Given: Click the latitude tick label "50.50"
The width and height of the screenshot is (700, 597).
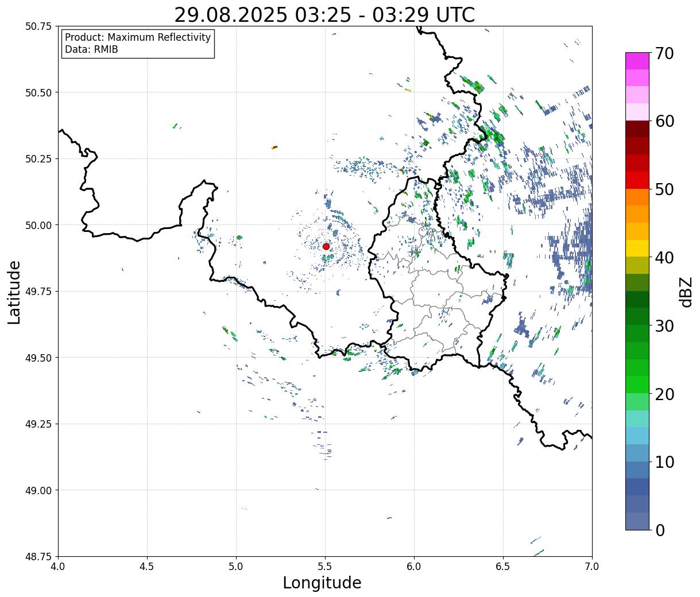Looking at the screenshot, I should (38, 92).
